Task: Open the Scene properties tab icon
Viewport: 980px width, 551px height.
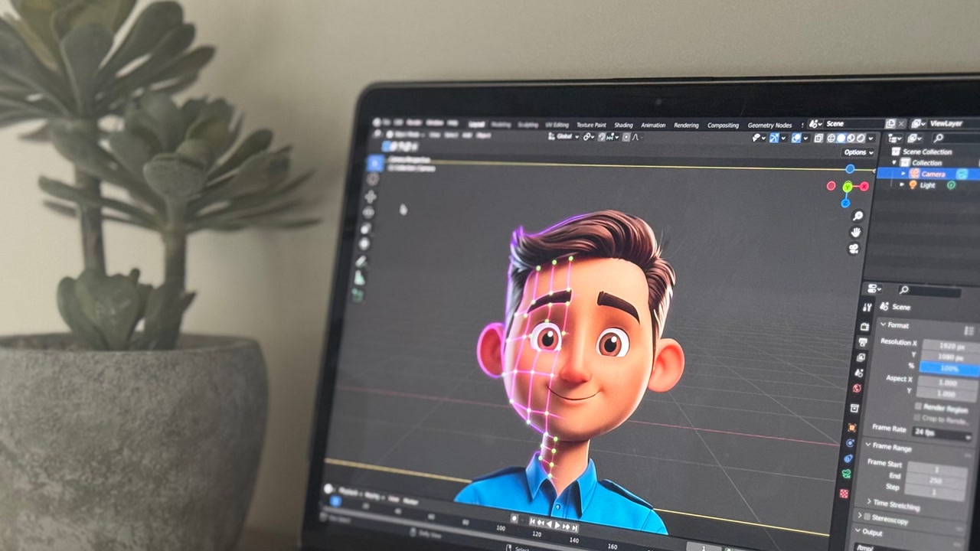Action: click(859, 373)
